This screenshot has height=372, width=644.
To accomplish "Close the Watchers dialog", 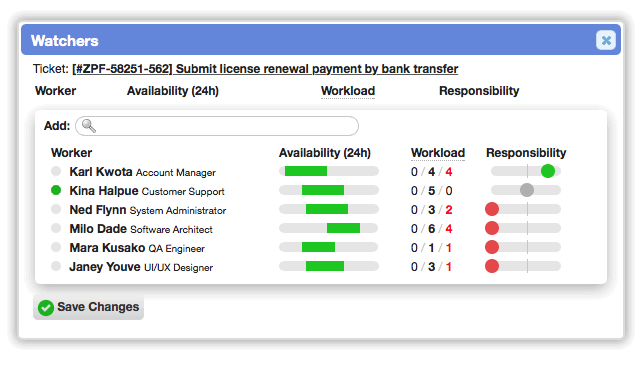I will pyautogui.click(x=606, y=40).
